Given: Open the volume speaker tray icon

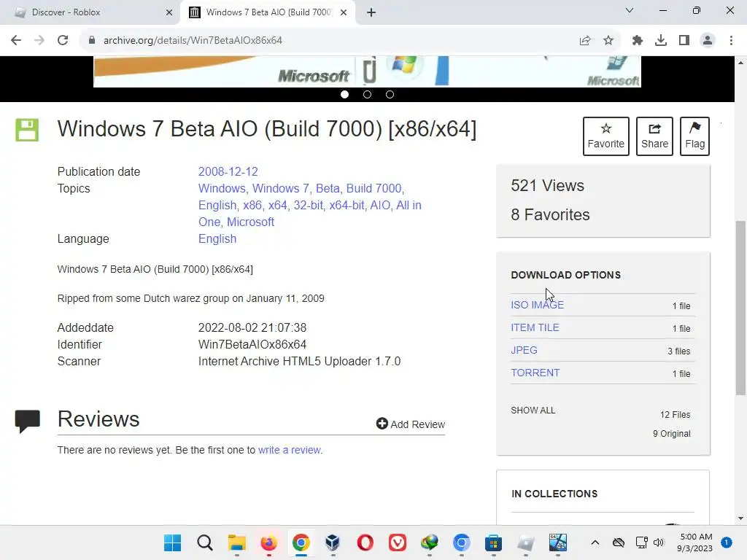Looking at the screenshot, I should 659,542.
